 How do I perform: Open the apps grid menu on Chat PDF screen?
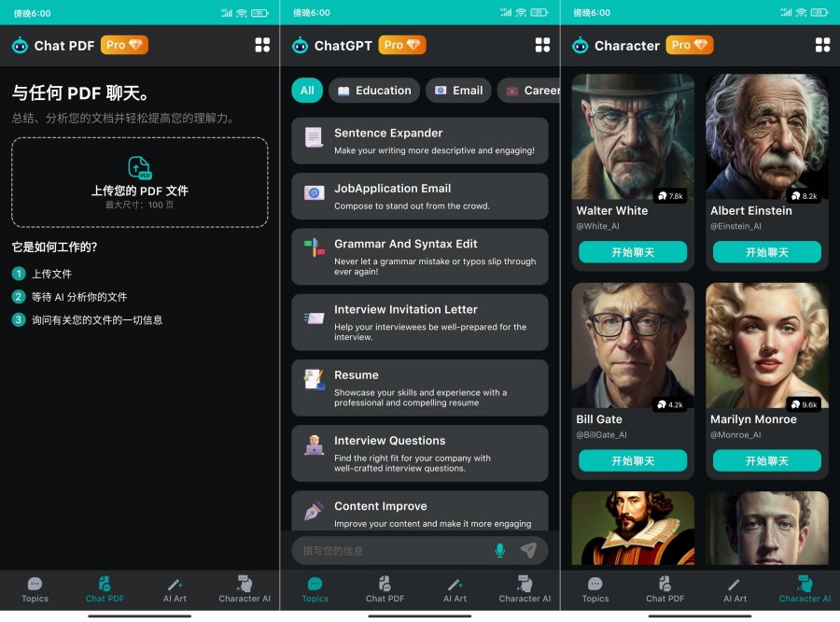click(x=262, y=44)
